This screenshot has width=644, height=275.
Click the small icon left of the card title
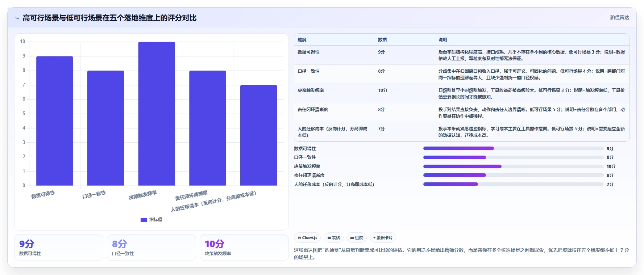17,18
